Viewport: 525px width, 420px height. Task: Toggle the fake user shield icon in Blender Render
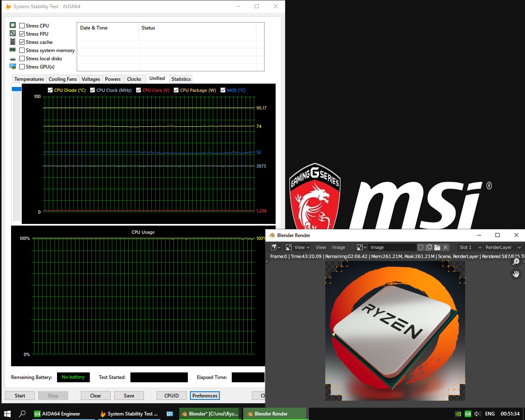click(421, 247)
